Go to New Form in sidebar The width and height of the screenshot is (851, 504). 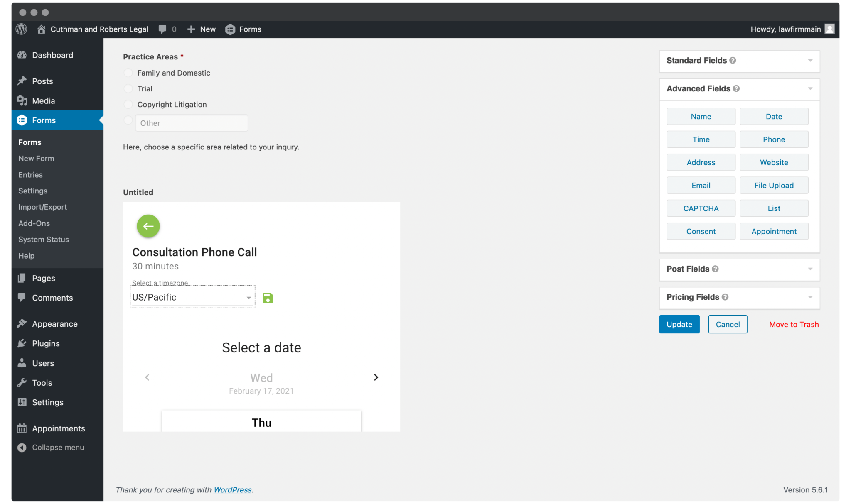pos(36,158)
